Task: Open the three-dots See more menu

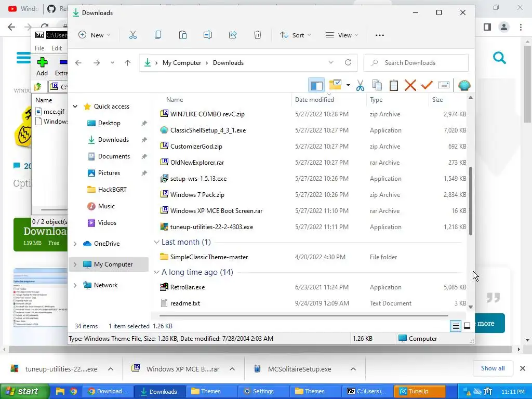Action: point(380,35)
